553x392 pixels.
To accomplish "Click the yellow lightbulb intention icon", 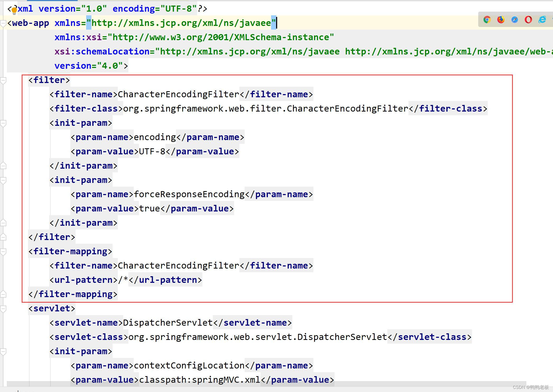I will tap(14, 10).
